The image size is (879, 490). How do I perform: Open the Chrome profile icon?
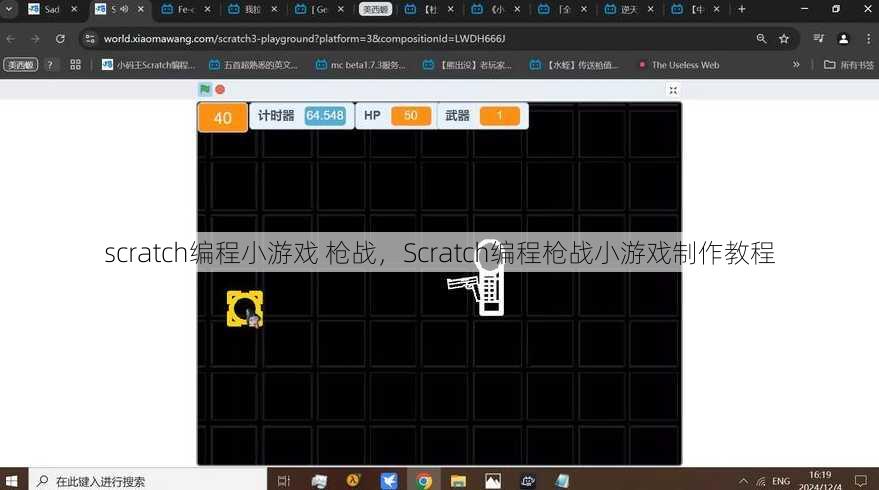click(x=843, y=39)
